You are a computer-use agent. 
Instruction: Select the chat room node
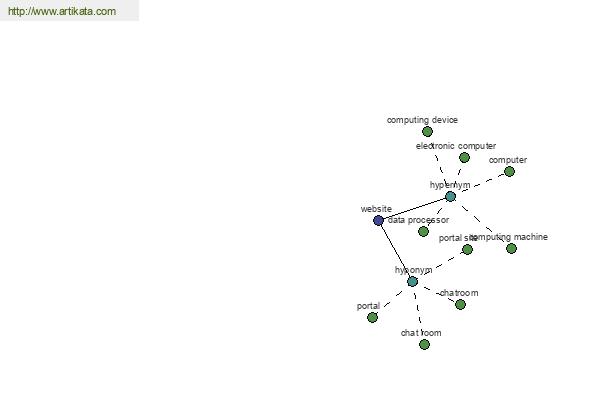(424, 344)
